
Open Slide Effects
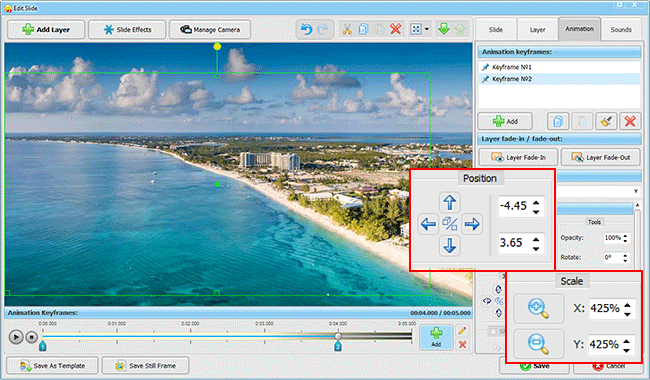click(127, 30)
